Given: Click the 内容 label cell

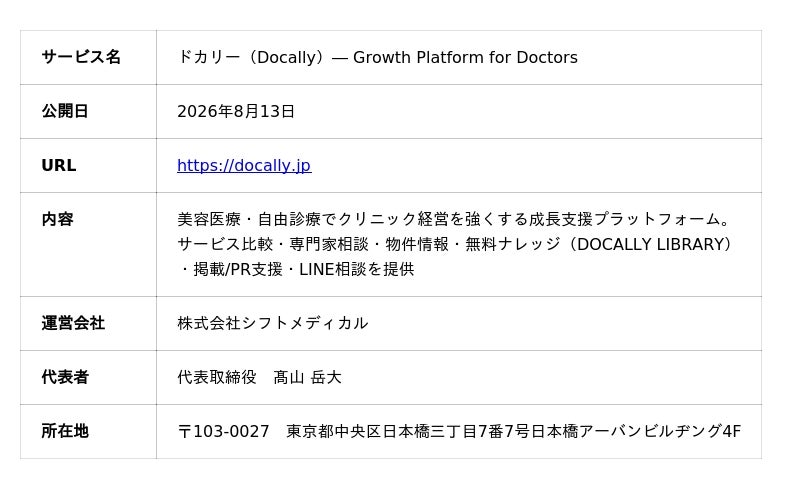Looking at the screenshot, I should pos(88,244).
